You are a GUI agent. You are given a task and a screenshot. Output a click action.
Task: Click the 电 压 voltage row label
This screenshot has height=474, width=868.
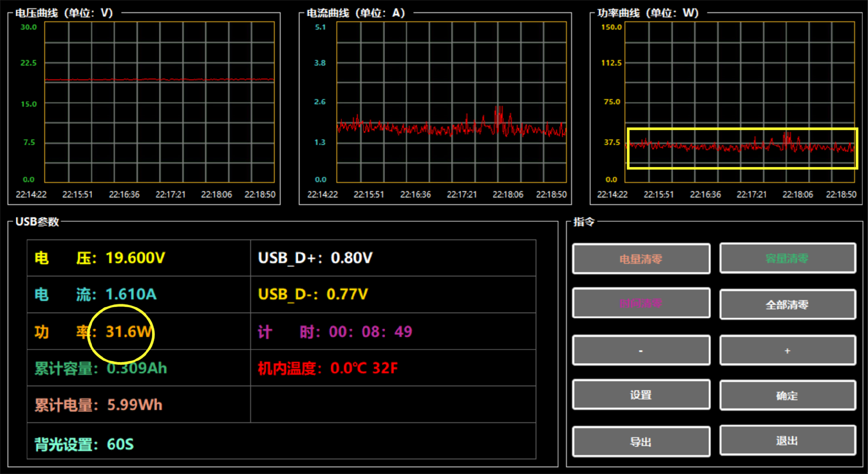pos(66,258)
